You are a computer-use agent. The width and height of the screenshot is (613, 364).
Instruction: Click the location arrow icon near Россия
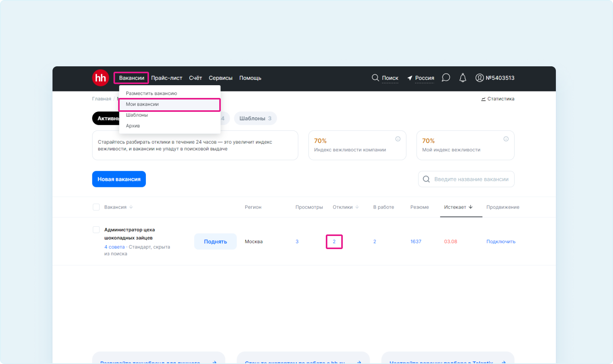tap(410, 78)
